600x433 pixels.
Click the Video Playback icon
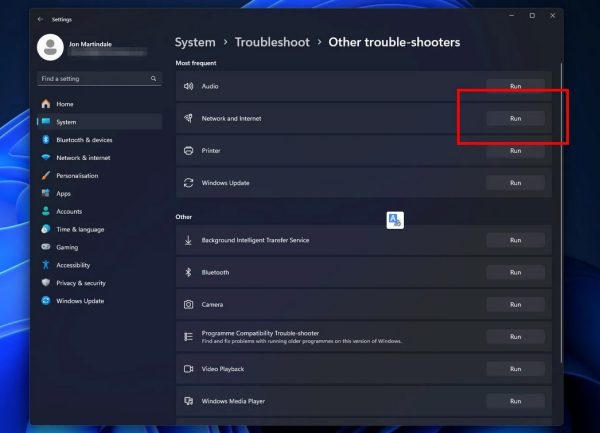tap(188, 369)
